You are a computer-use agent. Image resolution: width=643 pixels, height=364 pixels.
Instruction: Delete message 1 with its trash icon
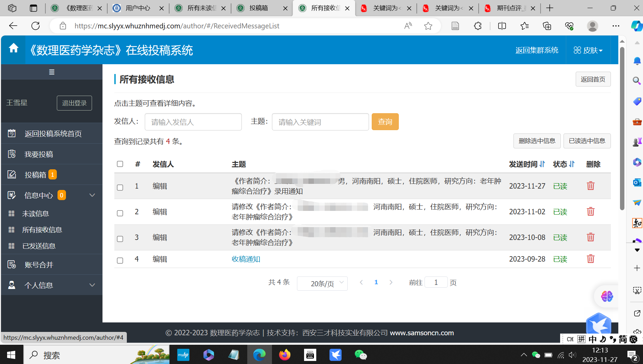click(x=591, y=186)
